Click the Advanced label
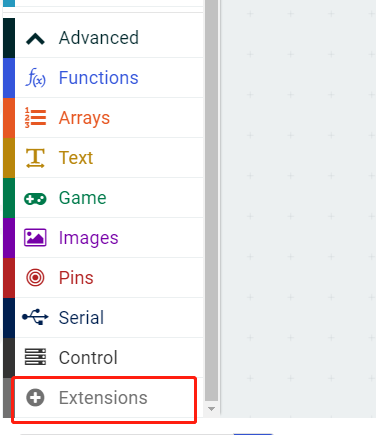The image size is (376, 435). (x=99, y=38)
